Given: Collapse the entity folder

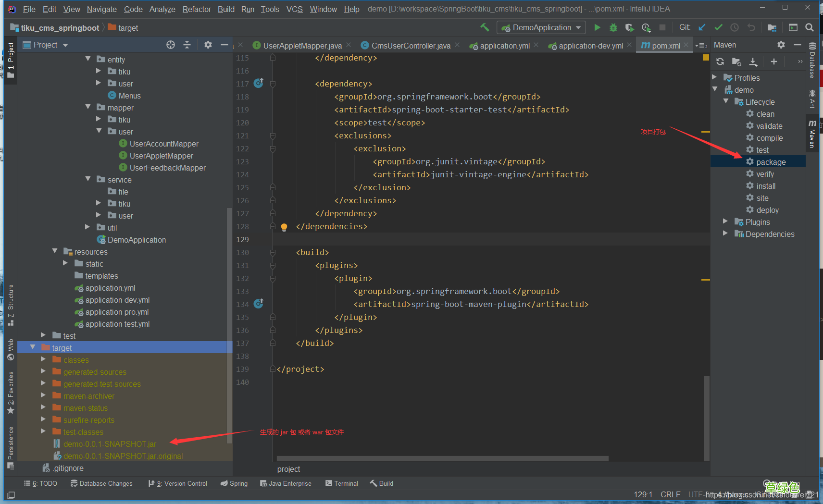Looking at the screenshot, I should [x=88, y=59].
